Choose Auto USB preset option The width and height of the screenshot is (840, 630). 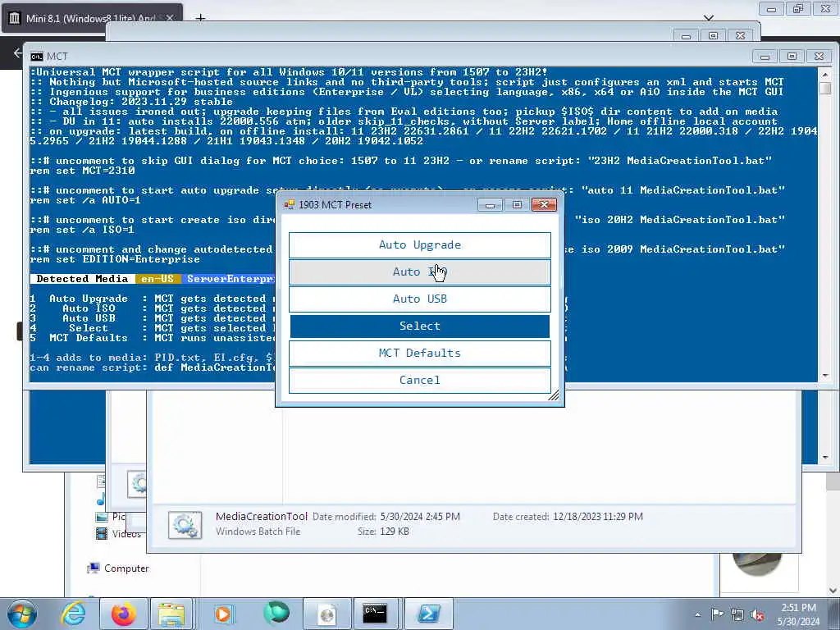tap(419, 299)
